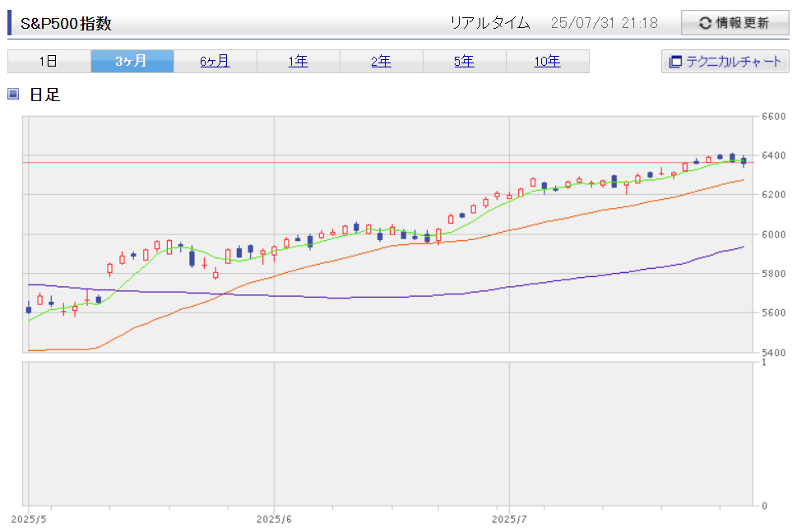Switch to the 6ヶ月 period tab
792x532 pixels.
point(215,61)
